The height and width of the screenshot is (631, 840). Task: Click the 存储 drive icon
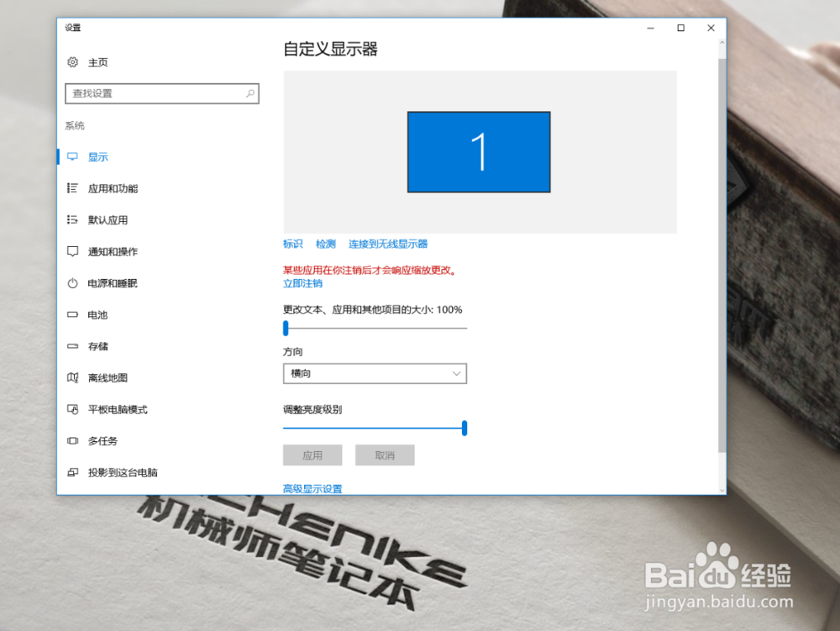tap(72, 346)
